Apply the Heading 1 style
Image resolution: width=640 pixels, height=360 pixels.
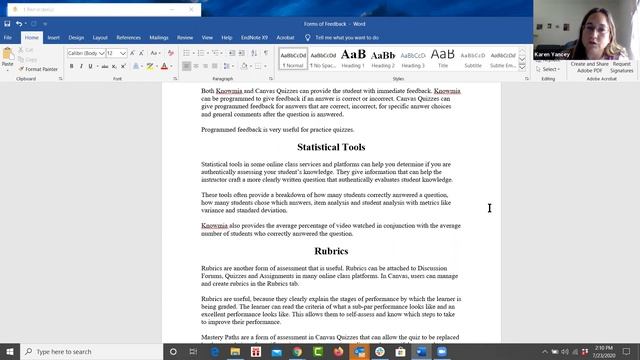353,58
